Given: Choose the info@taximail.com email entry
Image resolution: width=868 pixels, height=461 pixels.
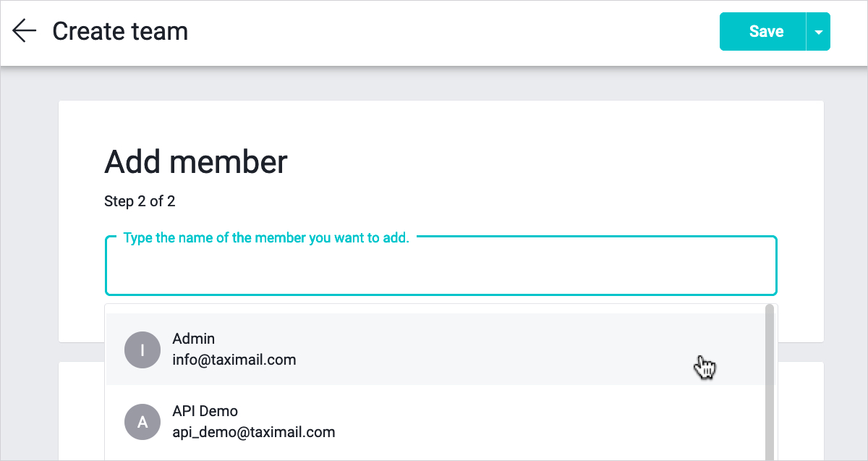Looking at the screenshot, I should 234,360.
